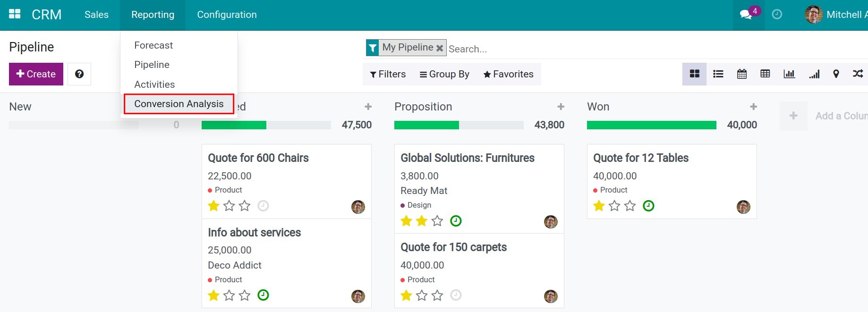The image size is (868, 312).
Task: Select Conversion Analysis from Reporting menu
Action: (179, 104)
